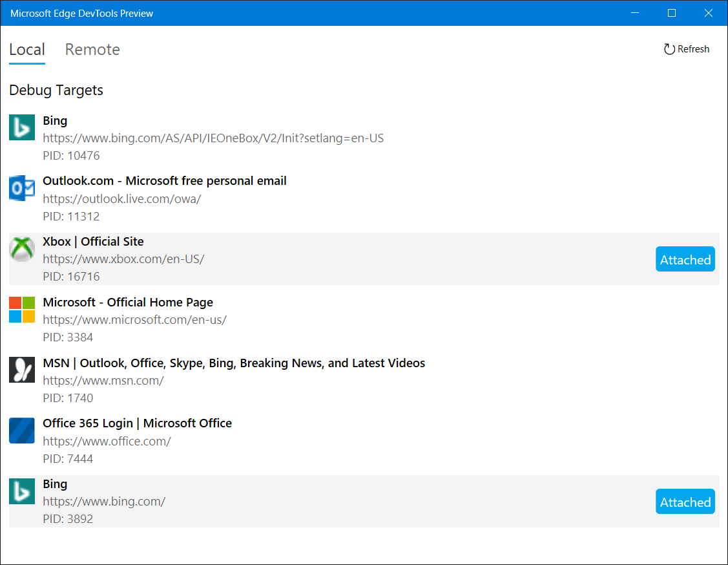728x565 pixels.
Task: Click the xbox.com/en-US/ URL
Action: coord(123,259)
